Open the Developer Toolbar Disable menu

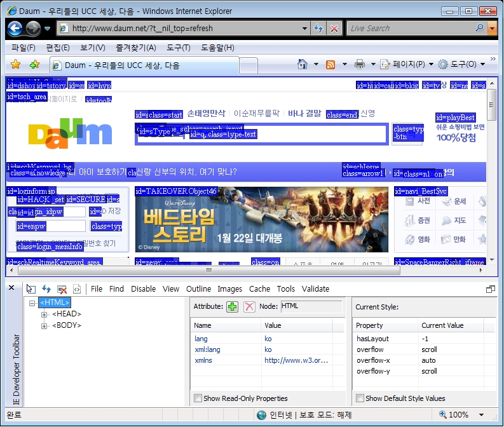pyautogui.click(x=144, y=289)
